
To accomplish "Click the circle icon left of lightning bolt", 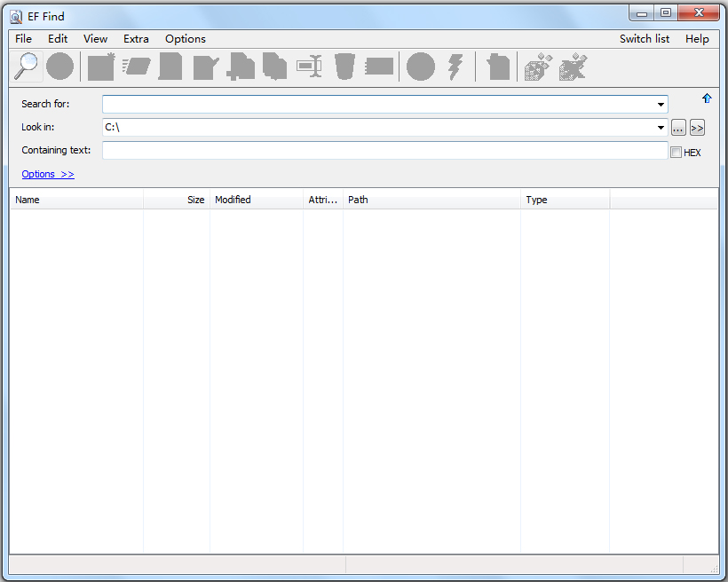I will click(x=421, y=67).
